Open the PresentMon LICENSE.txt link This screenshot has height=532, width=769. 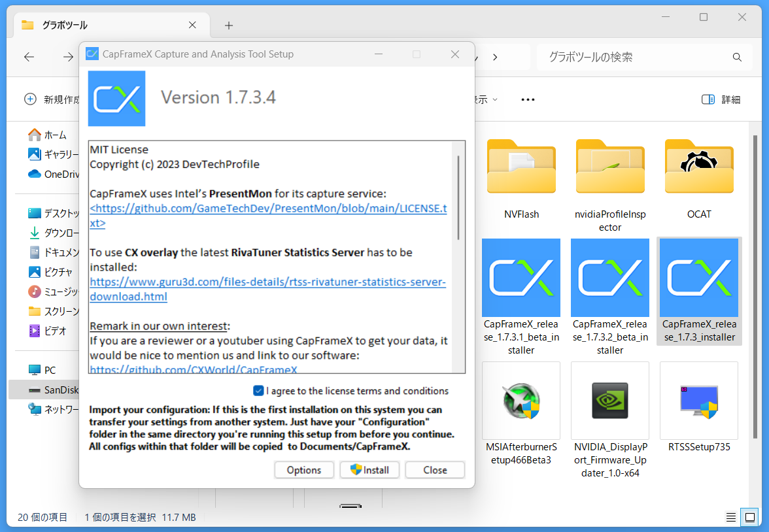click(268, 216)
